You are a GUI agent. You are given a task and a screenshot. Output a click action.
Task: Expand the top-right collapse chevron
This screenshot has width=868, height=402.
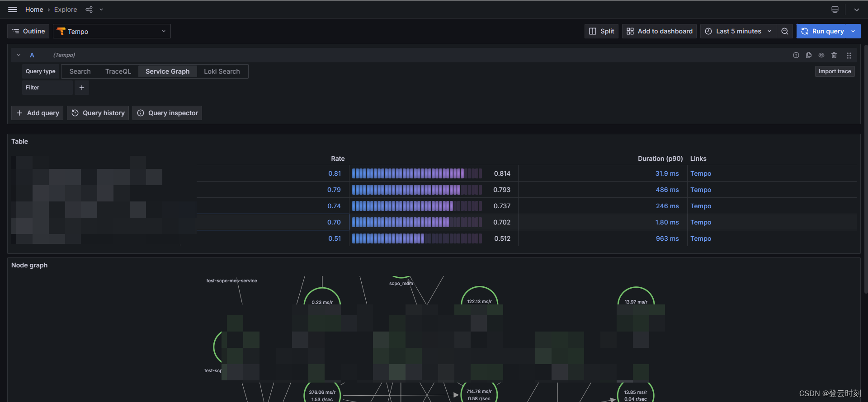click(856, 9)
